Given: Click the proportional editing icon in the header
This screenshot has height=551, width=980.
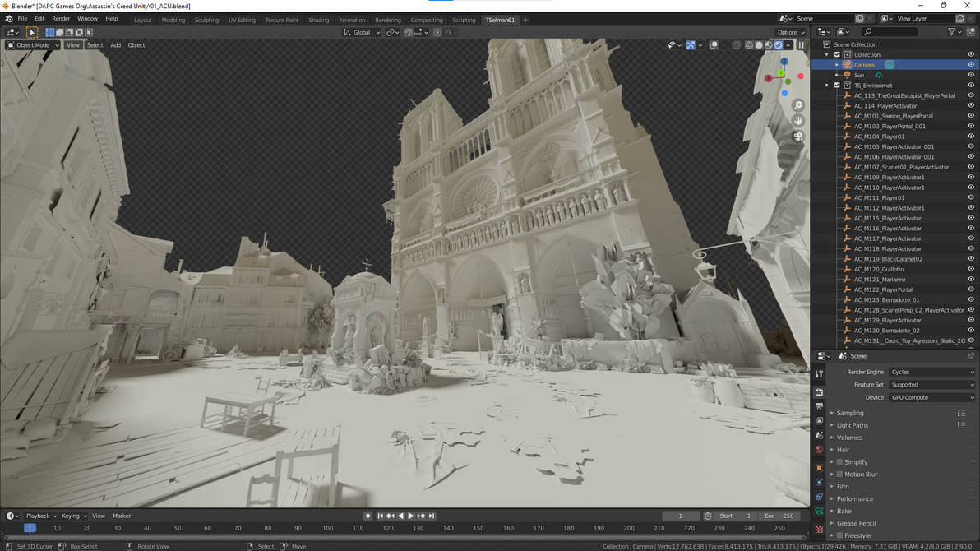Looking at the screenshot, I should (x=437, y=32).
